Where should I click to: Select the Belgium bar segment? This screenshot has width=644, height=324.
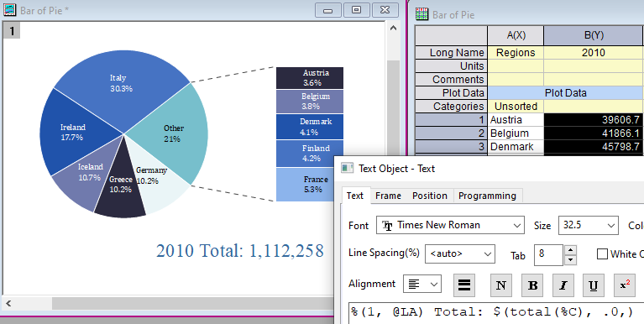tap(310, 102)
